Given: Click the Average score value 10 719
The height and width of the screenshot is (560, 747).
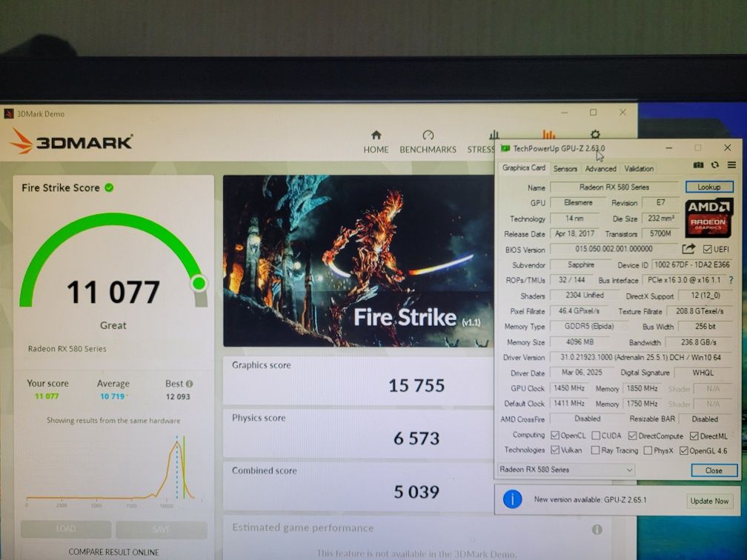Looking at the screenshot, I should pos(112,396).
